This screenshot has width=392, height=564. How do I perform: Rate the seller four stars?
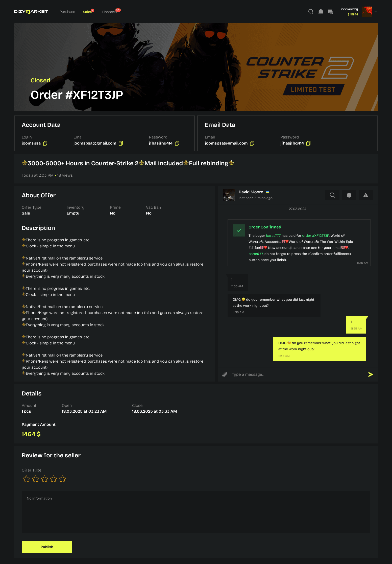54,479
